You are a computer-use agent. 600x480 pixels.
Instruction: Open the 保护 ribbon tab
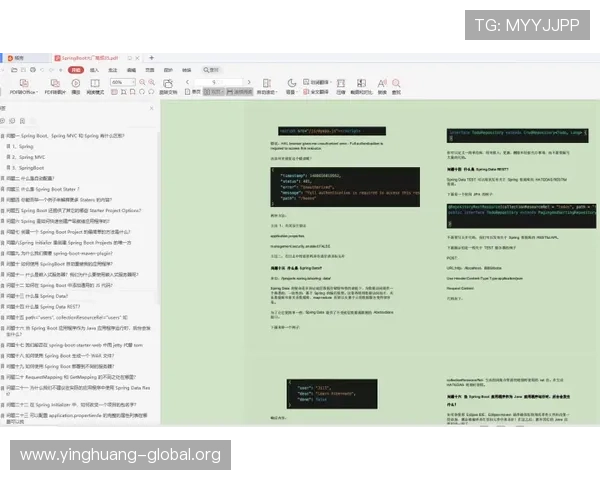click(x=168, y=70)
